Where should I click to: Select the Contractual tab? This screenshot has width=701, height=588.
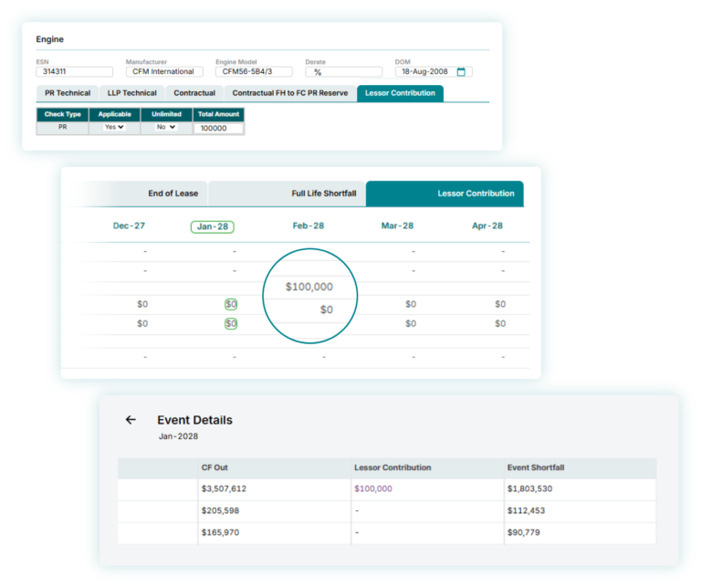click(x=194, y=93)
